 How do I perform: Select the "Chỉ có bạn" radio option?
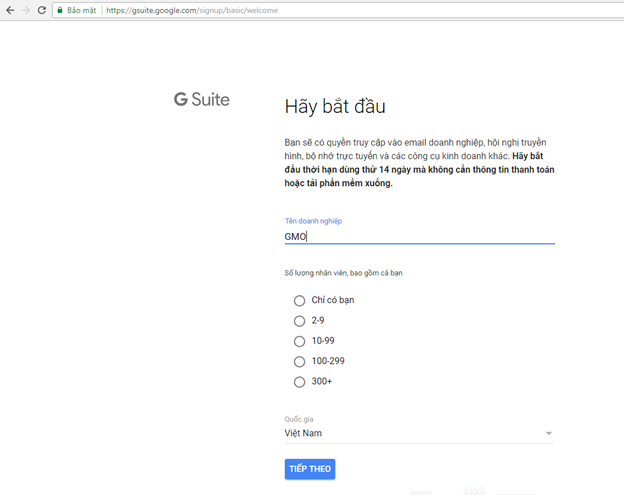(299, 300)
